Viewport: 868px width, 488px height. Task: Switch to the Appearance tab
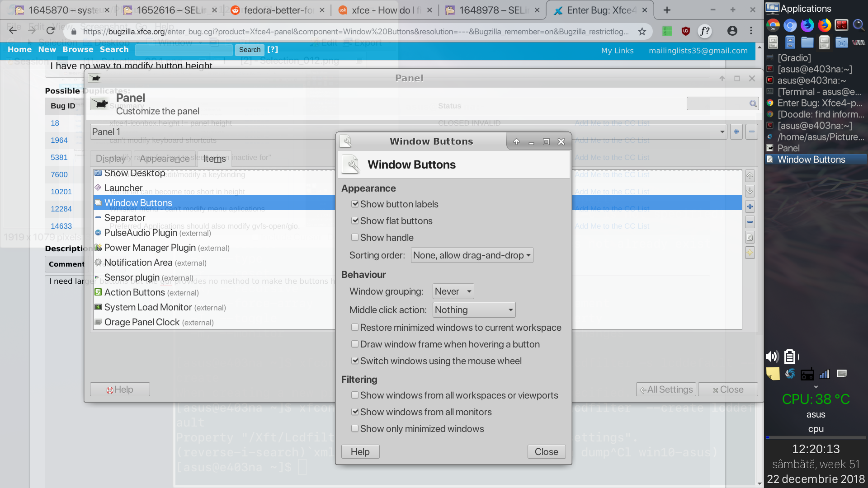tap(165, 159)
